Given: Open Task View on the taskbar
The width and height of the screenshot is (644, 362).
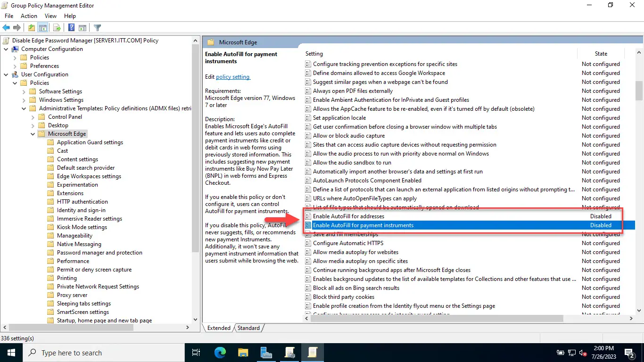Looking at the screenshot, I should [x=196, y=353].
